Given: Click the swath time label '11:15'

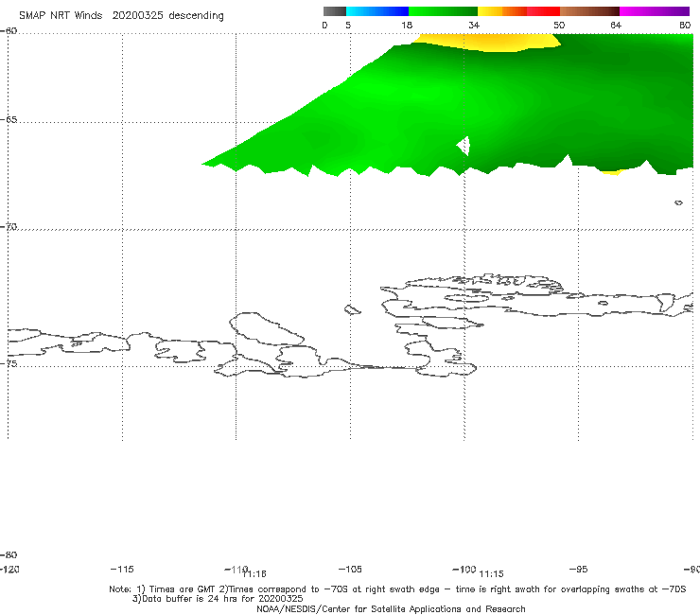Looking at the screenshot, I should (x=492, y=574).
